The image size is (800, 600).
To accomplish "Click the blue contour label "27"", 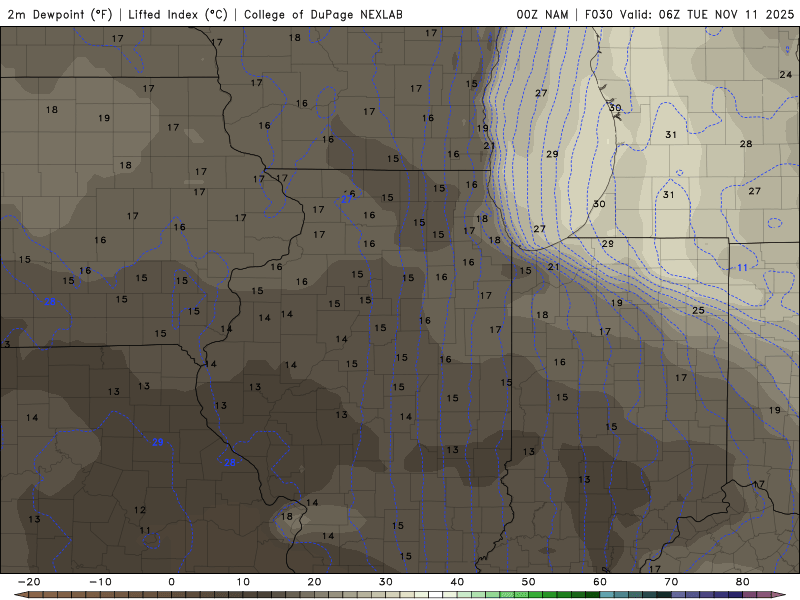I will click(346, 199).
